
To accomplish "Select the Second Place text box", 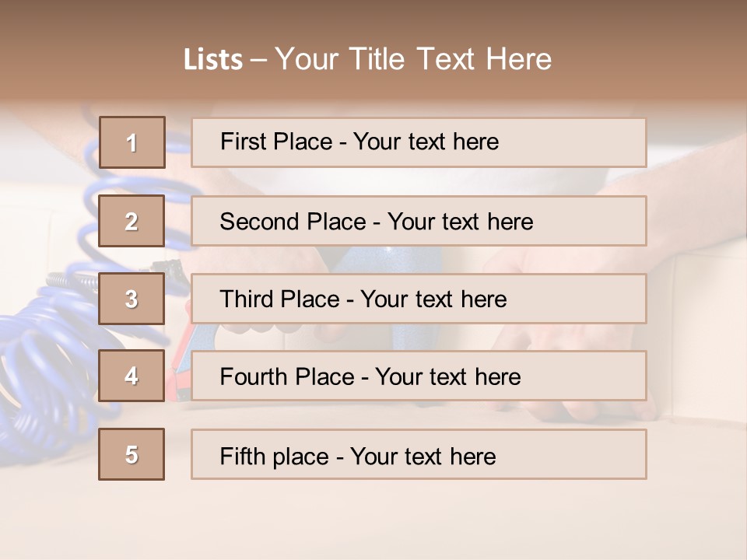I will (419, 222).
